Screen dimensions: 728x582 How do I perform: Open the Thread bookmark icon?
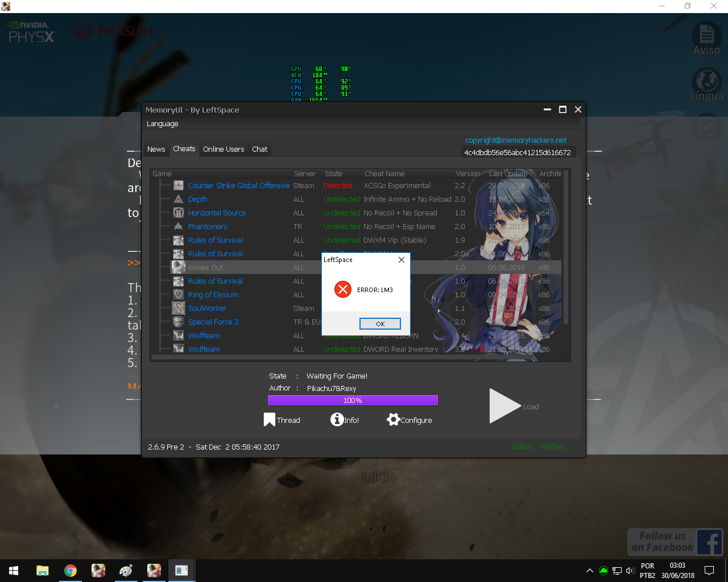pyautogui.click(x=270, y=420)
